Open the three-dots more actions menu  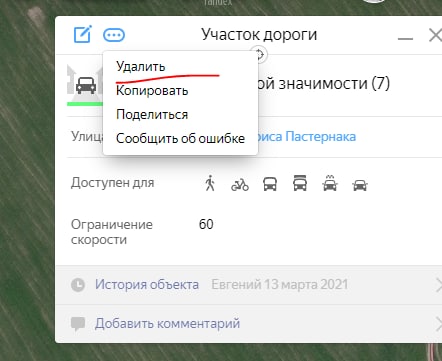pos(114,35)
